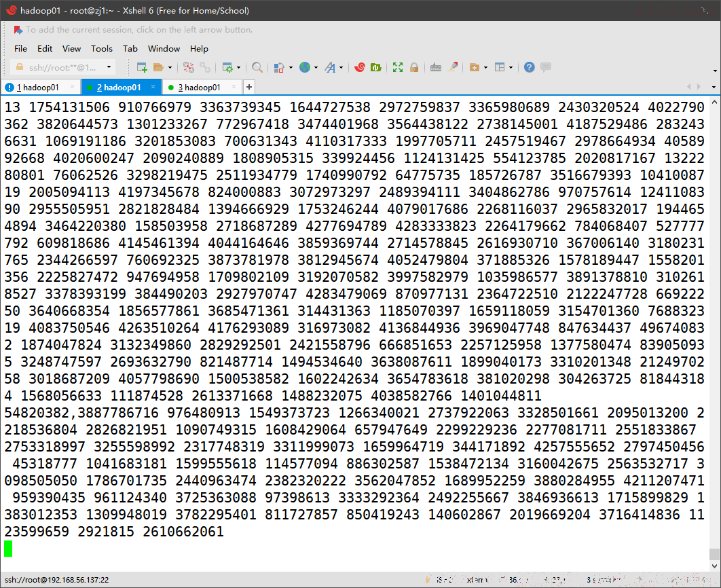This screenshot has height=588, width=721.
Task: Click the toolbar overflow arrow at far right
Action: coord(715,71)
